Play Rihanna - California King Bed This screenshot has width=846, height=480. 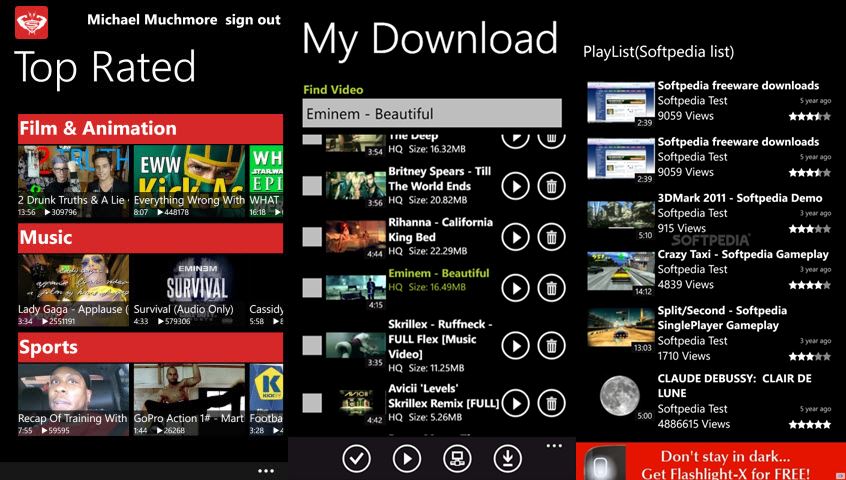[515, 237]
